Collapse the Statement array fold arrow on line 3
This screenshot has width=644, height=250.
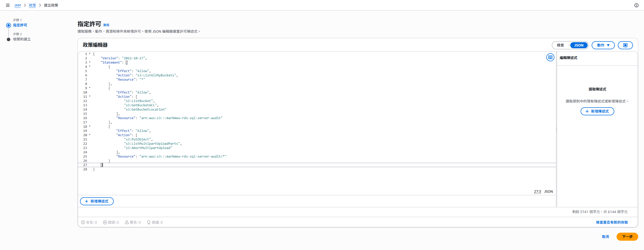coord(90,62)
